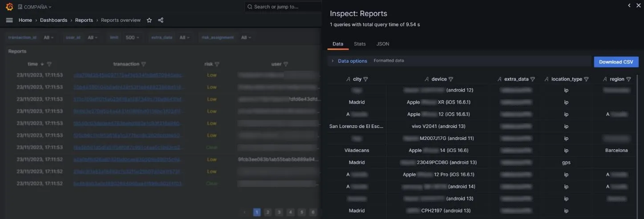Go to page 1 of reports table

pyautogui.click(x=257, y=212)
